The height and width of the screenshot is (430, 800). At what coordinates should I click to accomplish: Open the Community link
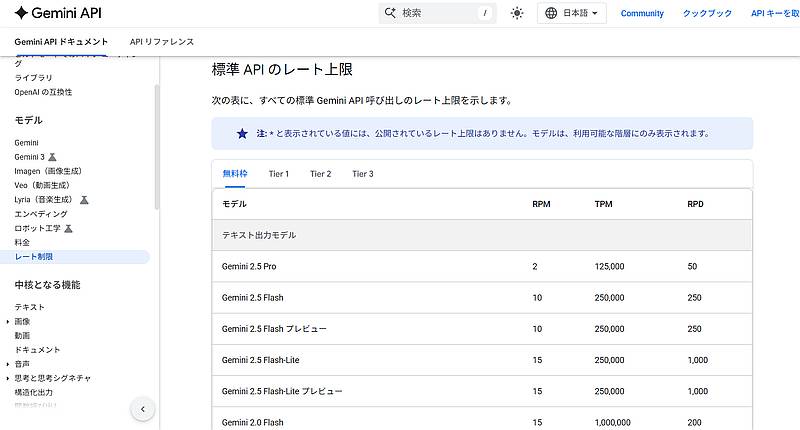click(x=642, y=13)
